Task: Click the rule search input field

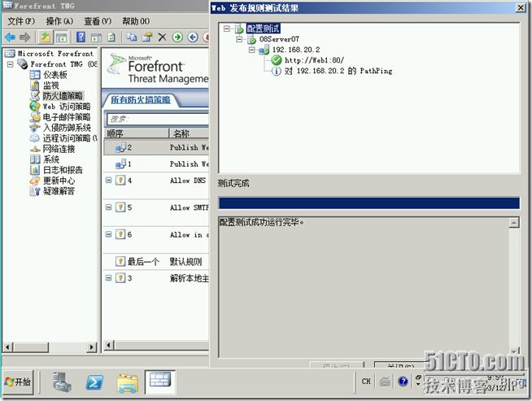Action: 158,119
